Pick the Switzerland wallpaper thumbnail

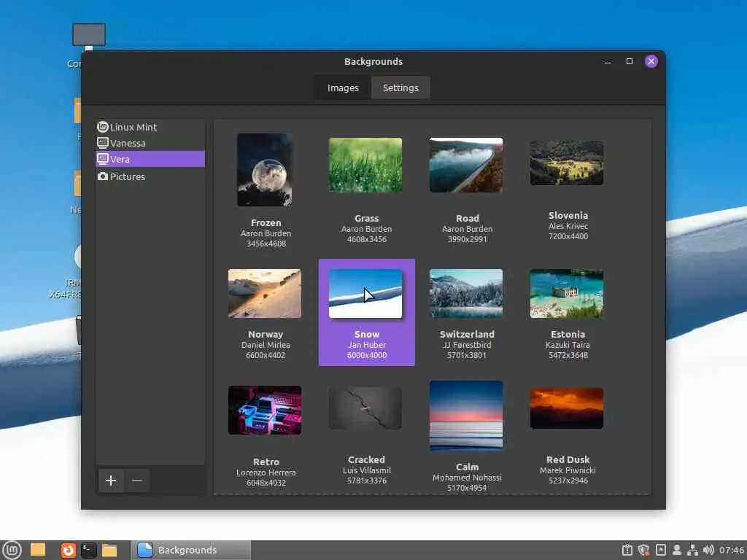(466, 293)
